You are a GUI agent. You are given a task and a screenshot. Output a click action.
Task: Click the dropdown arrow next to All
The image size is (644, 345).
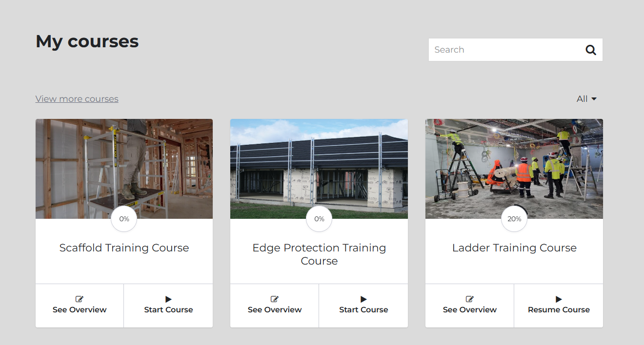coord(594,99)
